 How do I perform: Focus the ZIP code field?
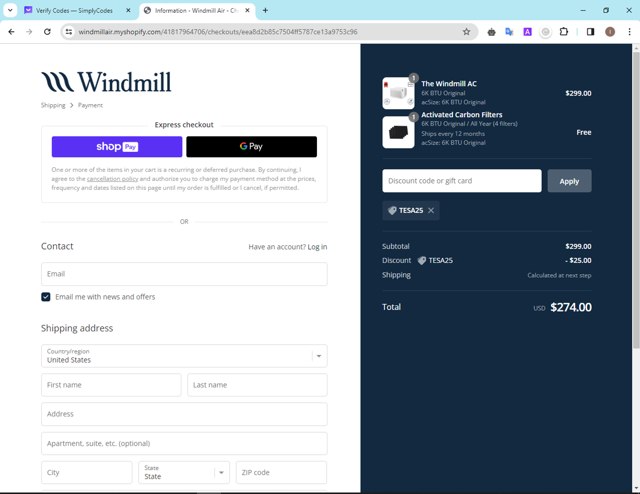coord(281,472)
